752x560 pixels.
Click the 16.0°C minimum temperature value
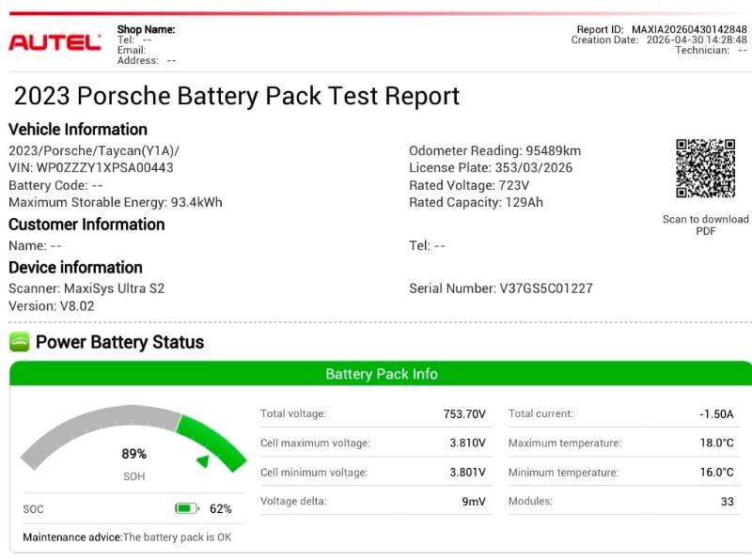(x=716, y=473)
